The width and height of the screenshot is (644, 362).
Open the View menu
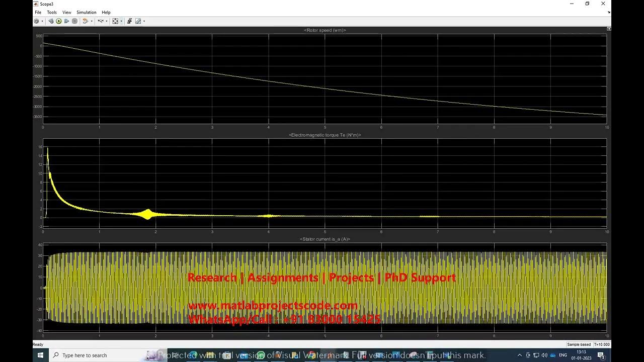point(67,12)
